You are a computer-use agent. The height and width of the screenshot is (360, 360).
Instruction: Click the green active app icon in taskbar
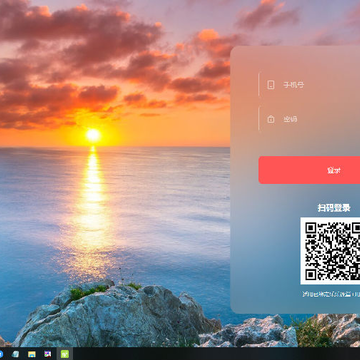tap(65, 354)
